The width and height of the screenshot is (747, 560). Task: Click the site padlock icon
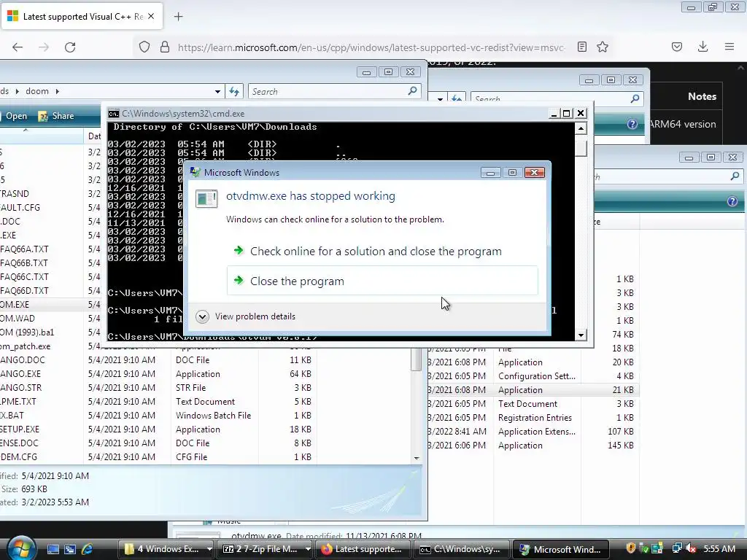click(165, 47)
